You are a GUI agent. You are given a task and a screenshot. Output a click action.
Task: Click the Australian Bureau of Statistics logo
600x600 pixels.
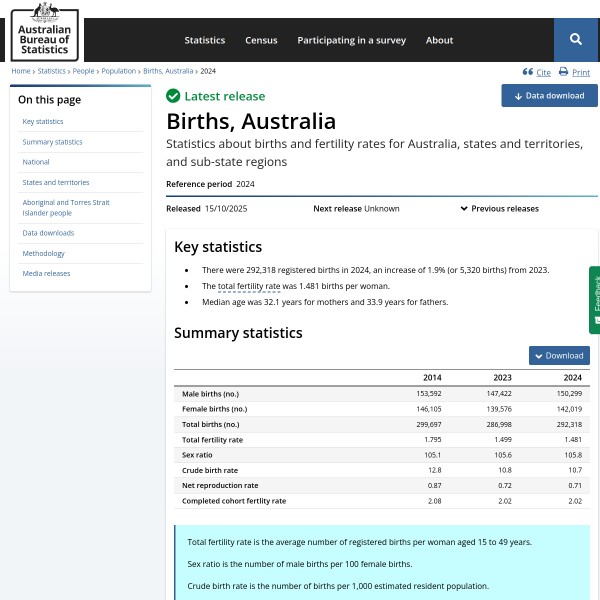point(44,31)
